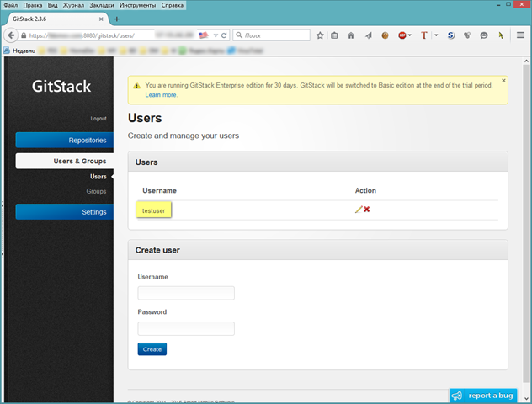This screenshot has width=532, height=404.
Task: Click the vertical scrollbar down arrow
Action: [x=526, y=399]
